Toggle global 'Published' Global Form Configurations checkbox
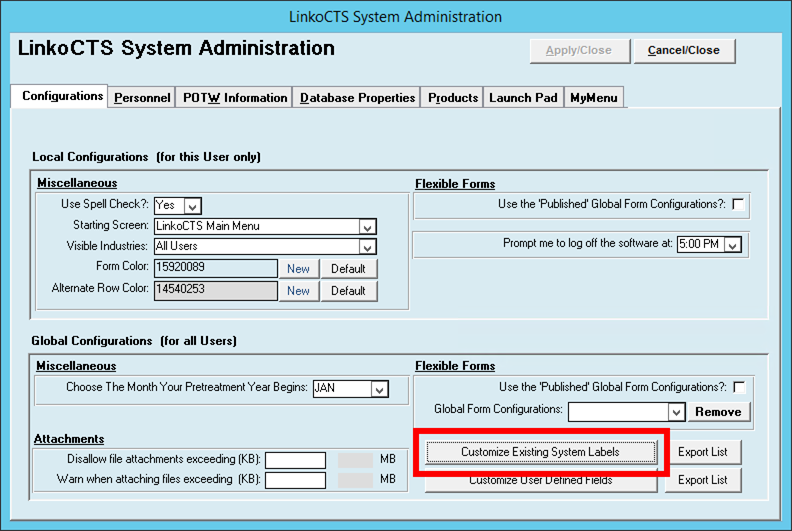The width and height of the screenshot is (792, 531). (x=739, y=388)
